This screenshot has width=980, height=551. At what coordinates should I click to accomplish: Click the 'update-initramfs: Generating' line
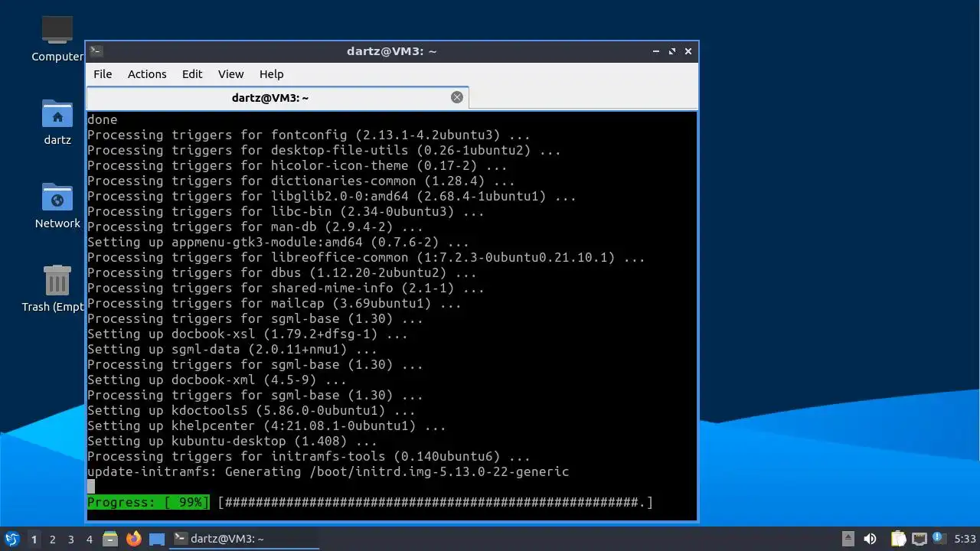(328, 471)
